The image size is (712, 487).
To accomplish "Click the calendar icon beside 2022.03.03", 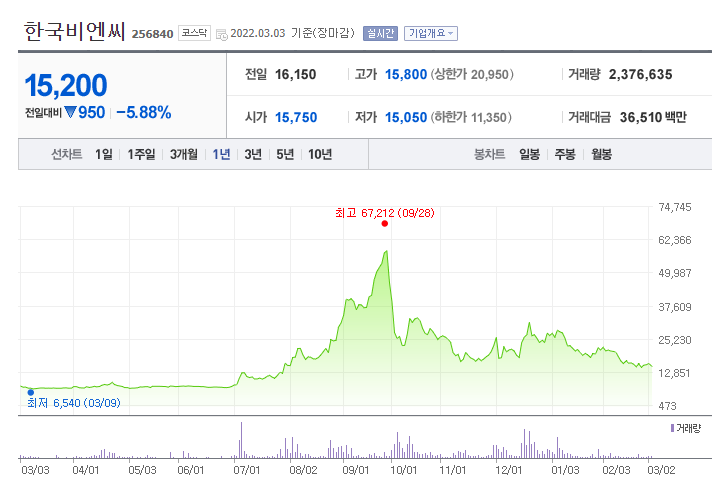I will pyautogui.click(x=222, y=35).
